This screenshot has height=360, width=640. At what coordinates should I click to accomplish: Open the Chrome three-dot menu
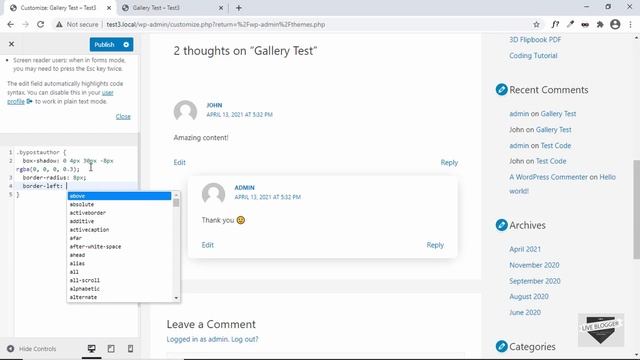[x=631, y=24]
